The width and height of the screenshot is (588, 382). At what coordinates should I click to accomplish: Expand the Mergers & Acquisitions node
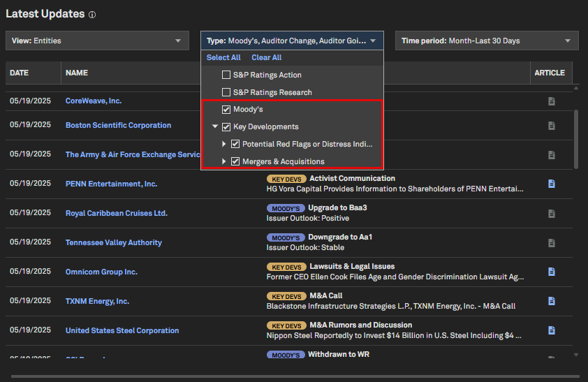point(224,161)
